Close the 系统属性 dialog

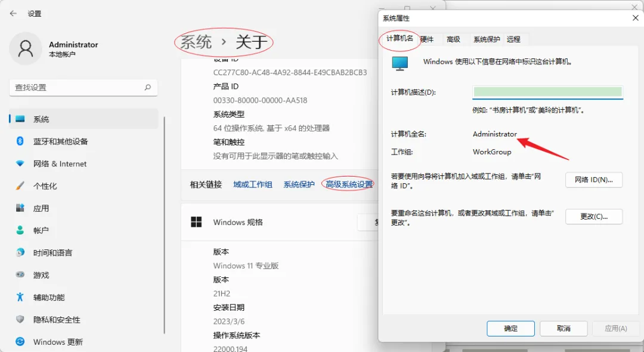635,18
